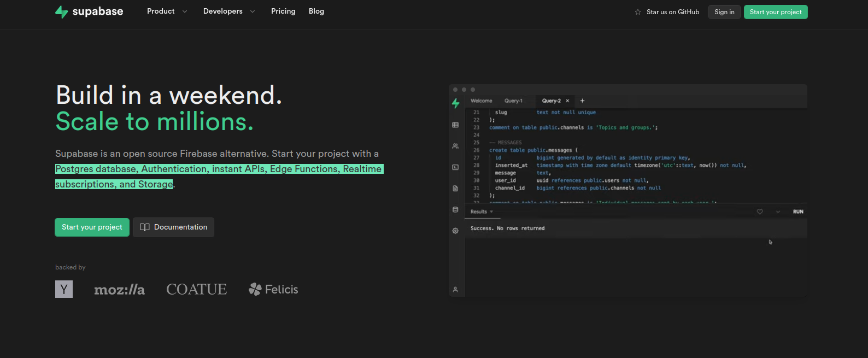Click the Sign in button
Viewport: 868px width, 358px height.
(x=724, y=12)
